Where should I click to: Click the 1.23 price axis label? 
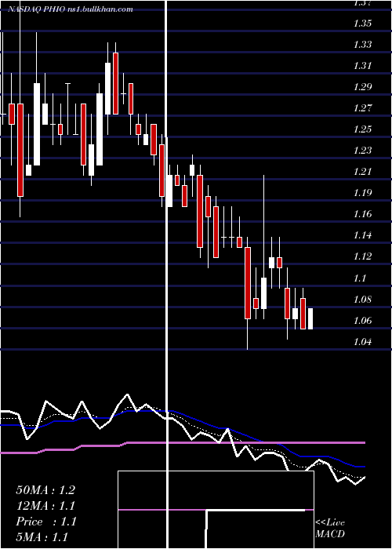362,151
